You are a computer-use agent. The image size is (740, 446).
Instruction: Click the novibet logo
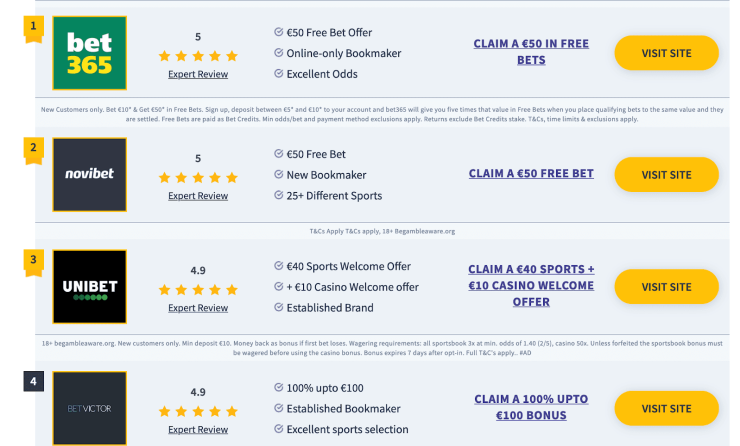[x=89, y=174]
